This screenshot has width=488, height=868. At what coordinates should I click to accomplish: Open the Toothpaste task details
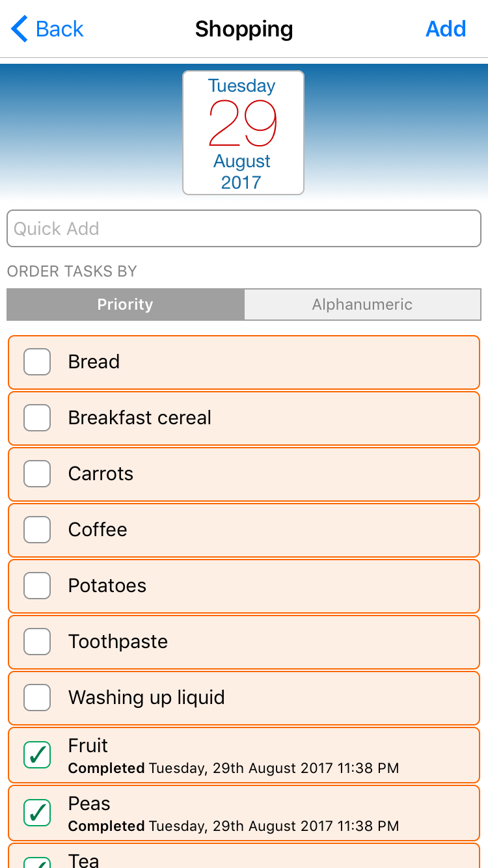click(260, 642)
